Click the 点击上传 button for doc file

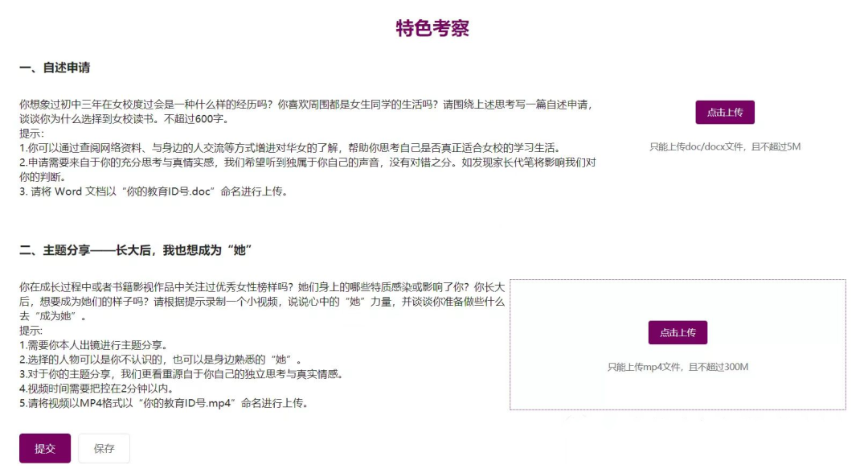coord(725,113)
